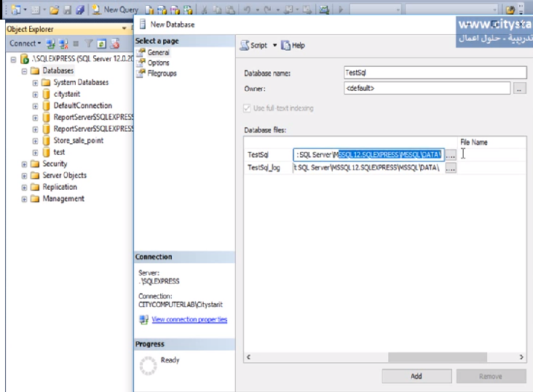Switch to the Filegroups page
Image resolution: width=533 pixels, height=392 pixels.
(x=162, y=73)
